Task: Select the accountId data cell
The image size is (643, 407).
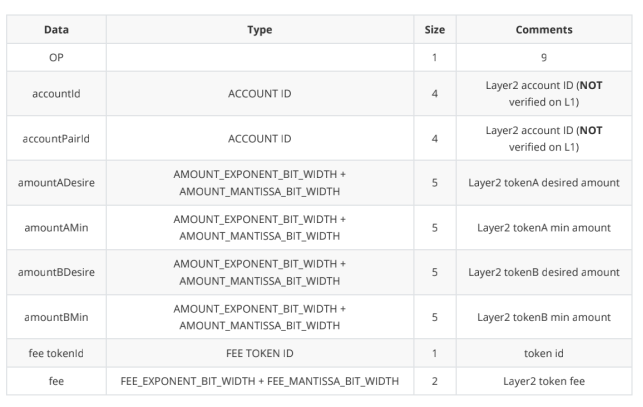Action: pos(56,94)
